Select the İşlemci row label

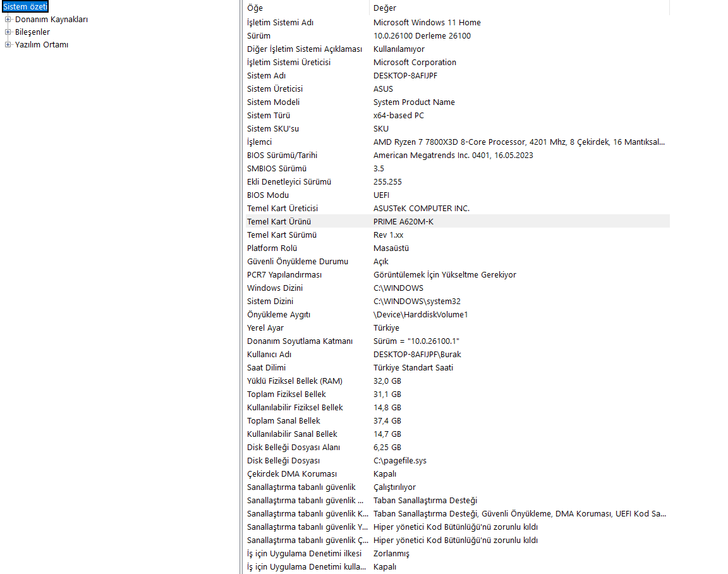(x=259, y=142)
